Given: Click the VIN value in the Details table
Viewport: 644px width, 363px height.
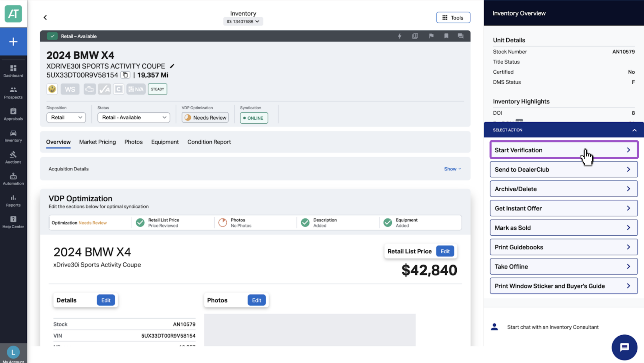Looking at the screenshot, I should (168, 336).
